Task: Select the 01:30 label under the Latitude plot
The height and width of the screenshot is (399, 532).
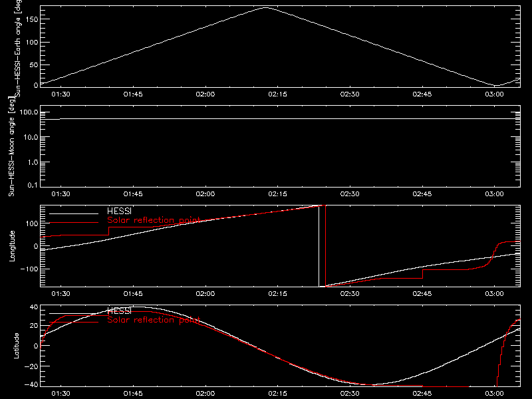Action: click(x=61, y=393)
